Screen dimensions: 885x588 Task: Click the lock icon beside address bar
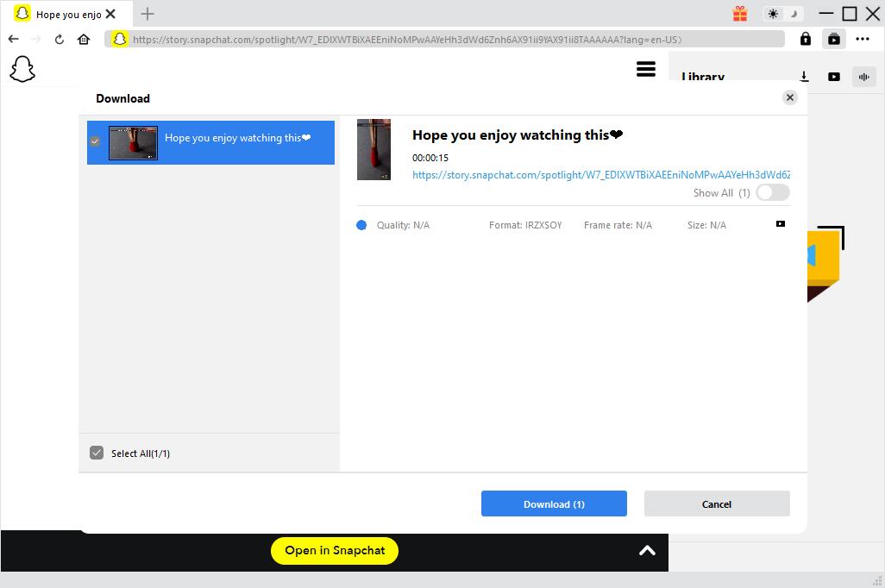805,39
